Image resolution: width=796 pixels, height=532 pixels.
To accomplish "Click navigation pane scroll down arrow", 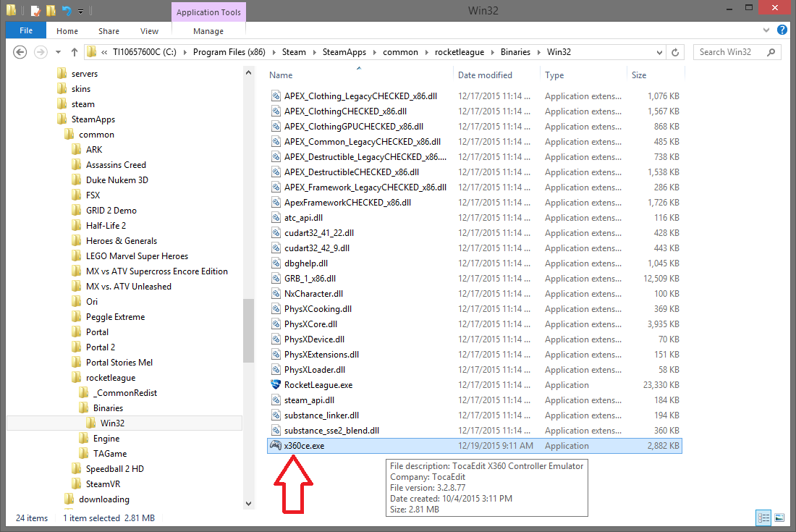I will pyautogui.click(x=248, y=504).
